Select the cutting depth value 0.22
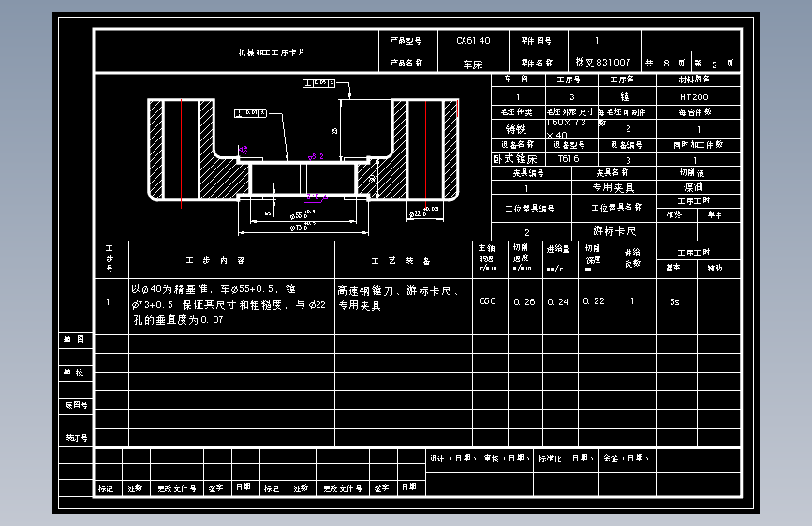The width and height of the screenshot is (812, 526). [x=594, y=301]
